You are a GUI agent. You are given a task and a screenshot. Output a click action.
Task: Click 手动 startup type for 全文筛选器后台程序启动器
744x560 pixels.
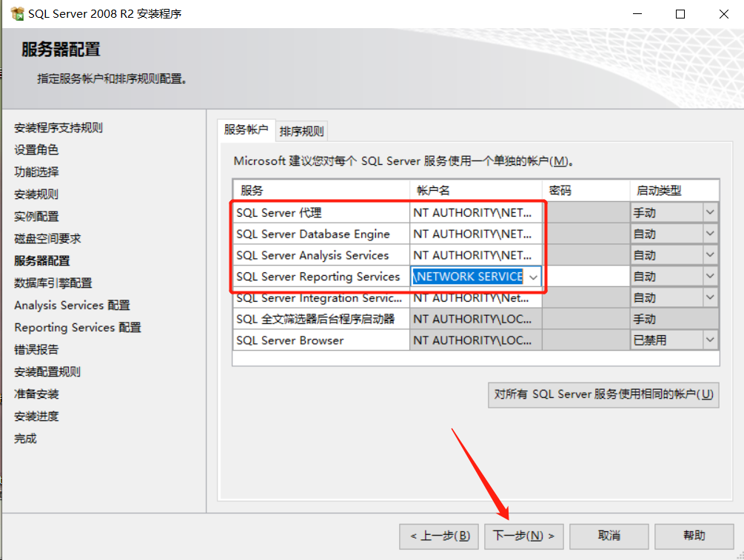674,319
